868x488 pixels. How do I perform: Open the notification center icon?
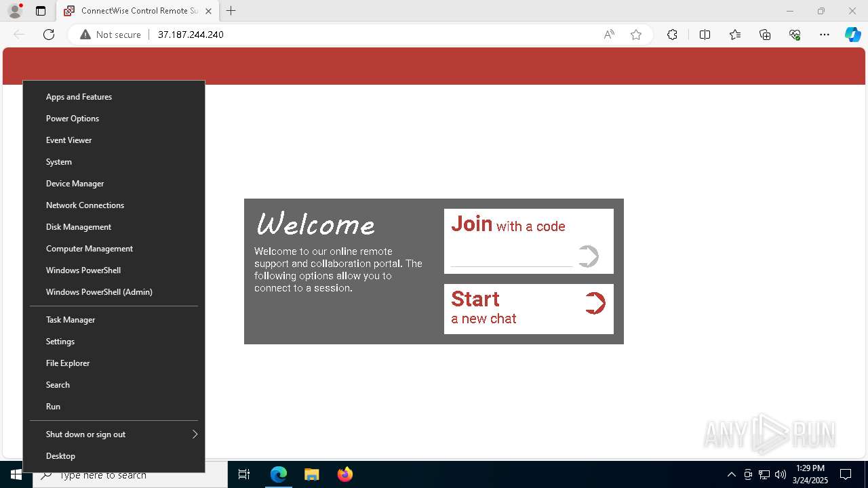tap(846, 474)
